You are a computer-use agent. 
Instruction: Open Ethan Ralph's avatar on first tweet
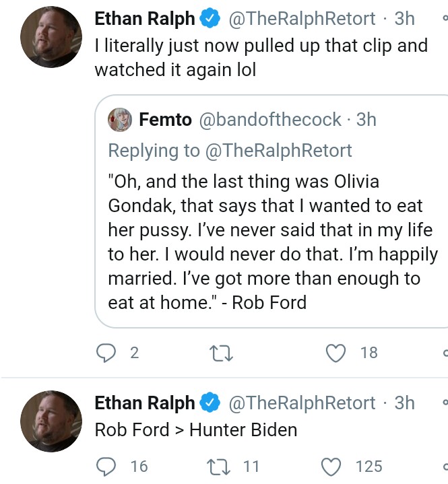point(51,37)
